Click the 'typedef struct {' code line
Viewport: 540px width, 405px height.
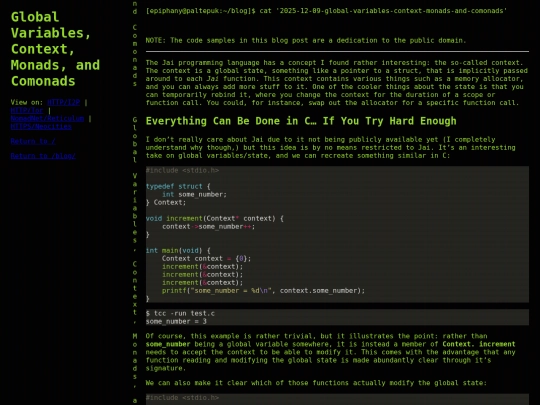pos(178,186)
